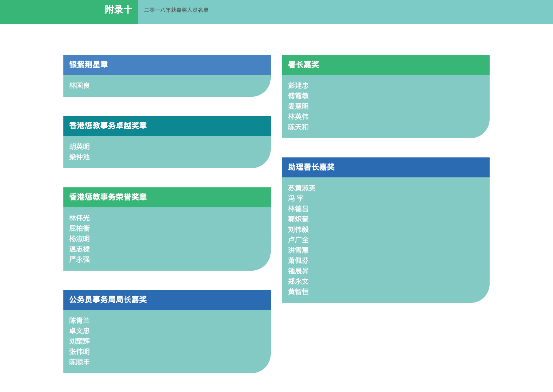Click the name 林国良
Screen dimensions: 553x392
tap(79, 86)
